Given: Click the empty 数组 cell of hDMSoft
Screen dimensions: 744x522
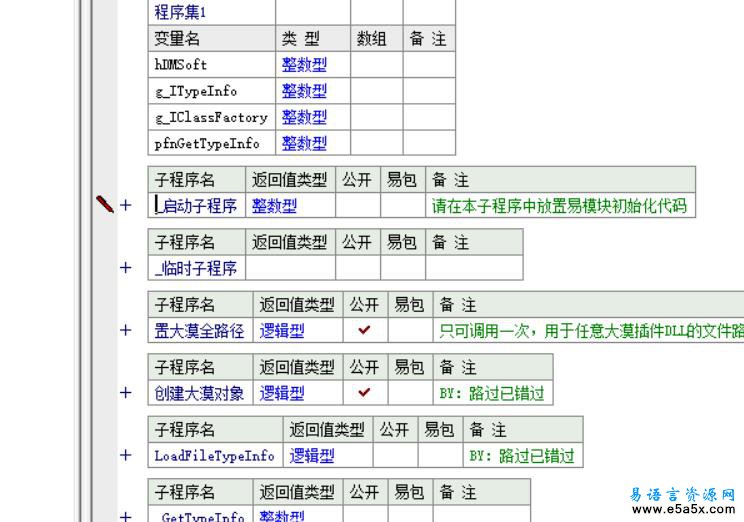Looking at the screenshot, I should coord(377,65).
